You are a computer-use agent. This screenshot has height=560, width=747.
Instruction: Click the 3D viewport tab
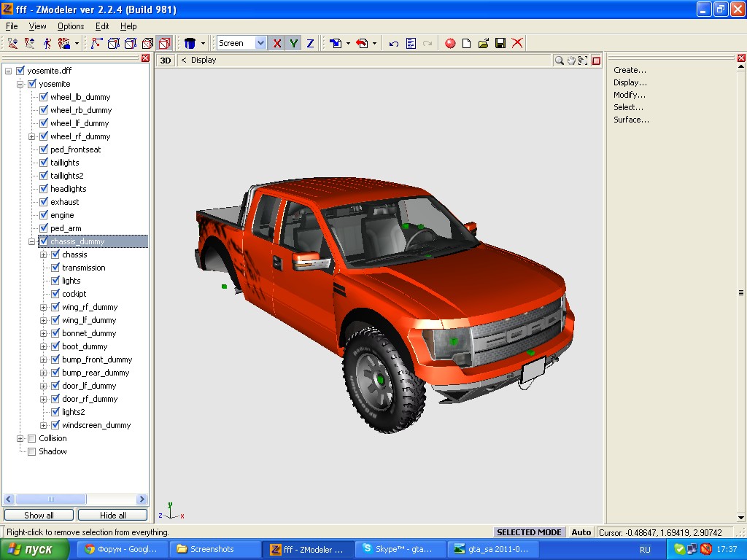point(166,61)
